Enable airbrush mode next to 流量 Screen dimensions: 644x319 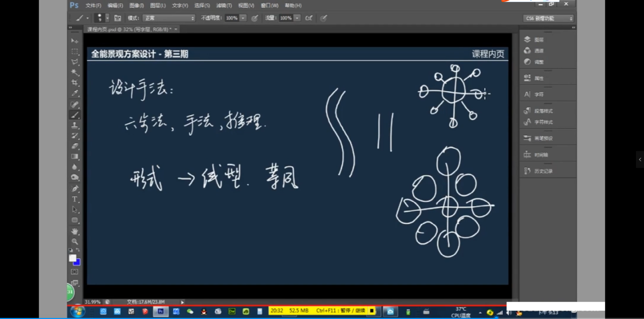click(309, 18)
